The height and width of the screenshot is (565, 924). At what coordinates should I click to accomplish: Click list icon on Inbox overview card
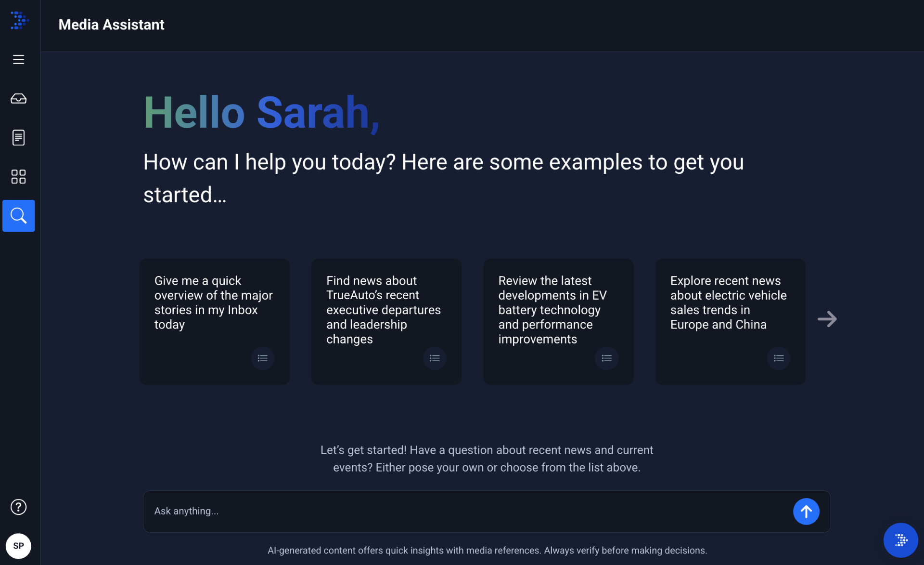263,358
